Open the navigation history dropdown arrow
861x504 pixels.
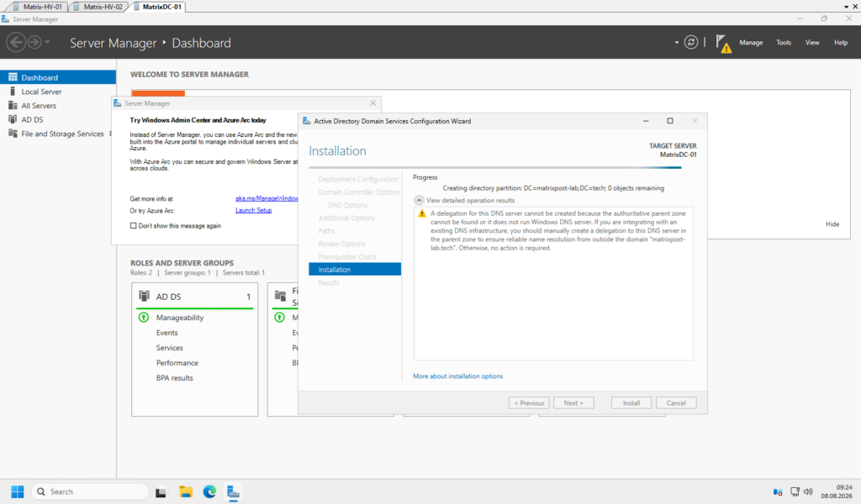tap(47, 42)
